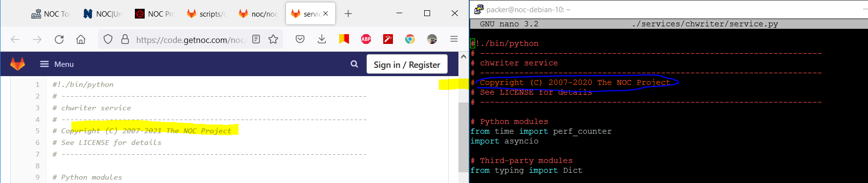This screenshot has width=868, height=183.
Task: Save page to Pocket
Action: 300,39
